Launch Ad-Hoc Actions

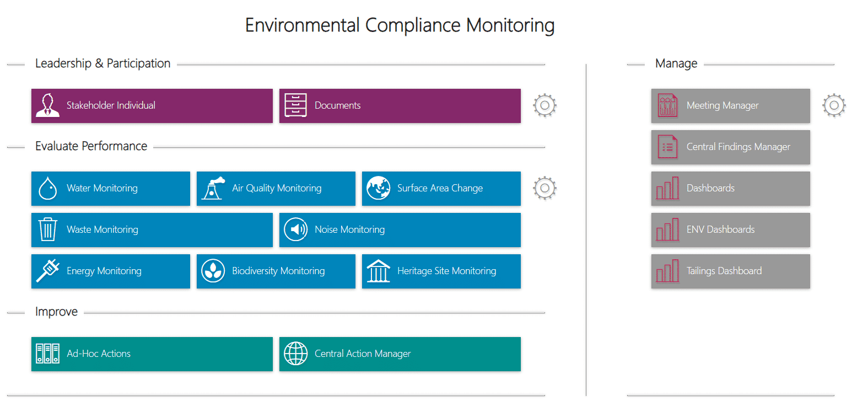click(x=152, y=354)
